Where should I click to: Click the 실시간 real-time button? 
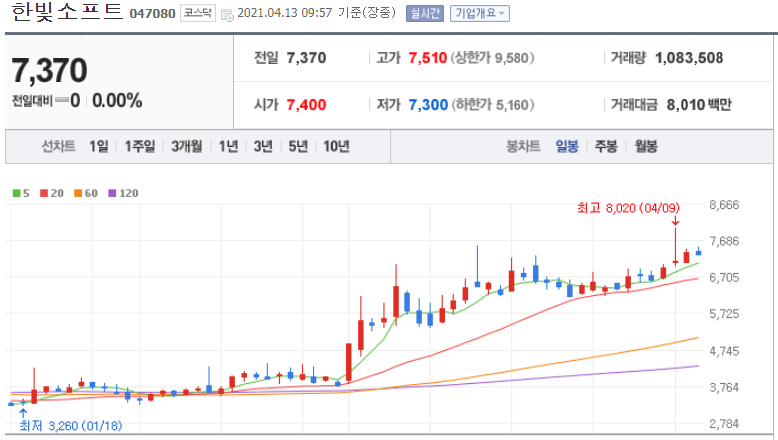425,13
